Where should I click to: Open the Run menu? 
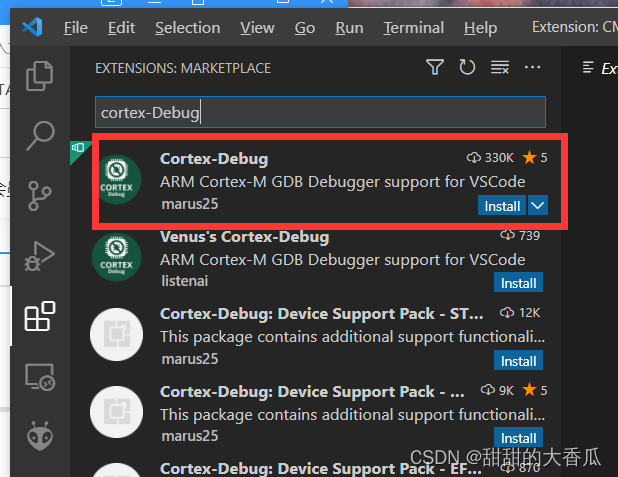coord(349,28)
